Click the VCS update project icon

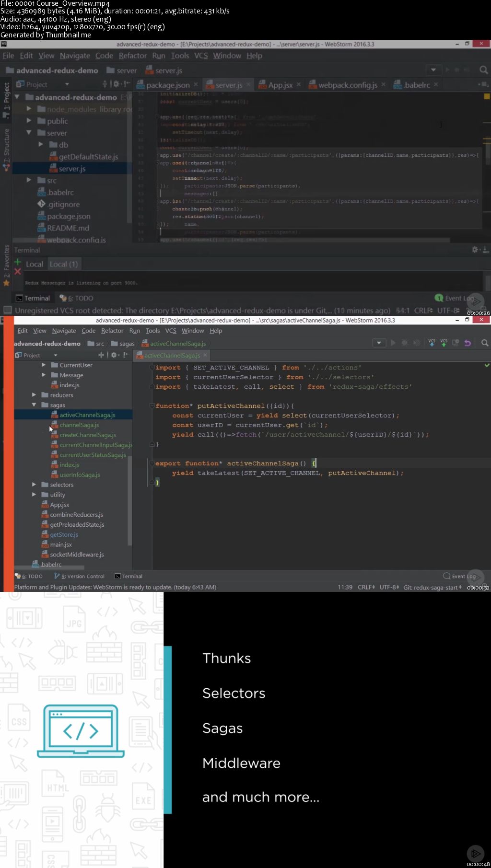(432, 343)
